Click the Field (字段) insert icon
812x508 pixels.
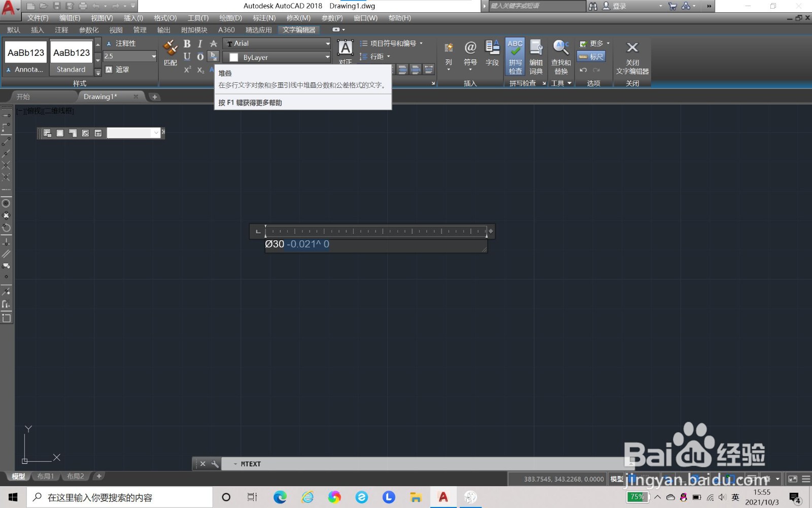(x=492, y=53)
